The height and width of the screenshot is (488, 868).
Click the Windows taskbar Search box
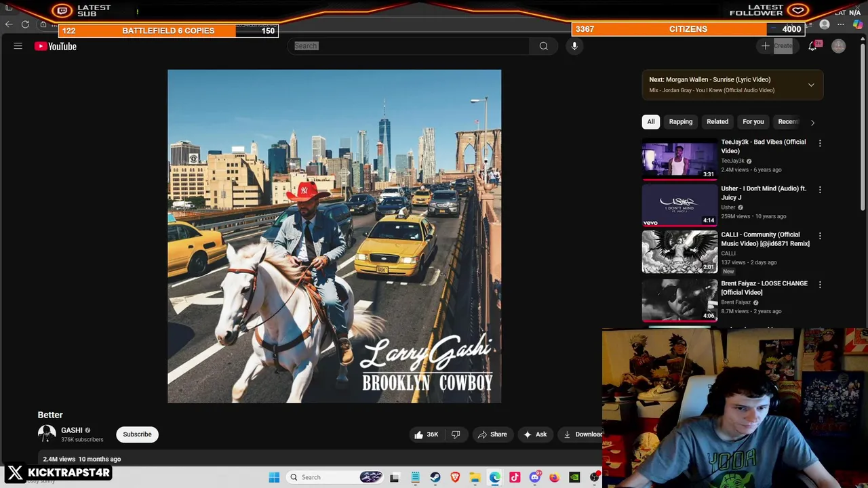(x=336, y=477)
